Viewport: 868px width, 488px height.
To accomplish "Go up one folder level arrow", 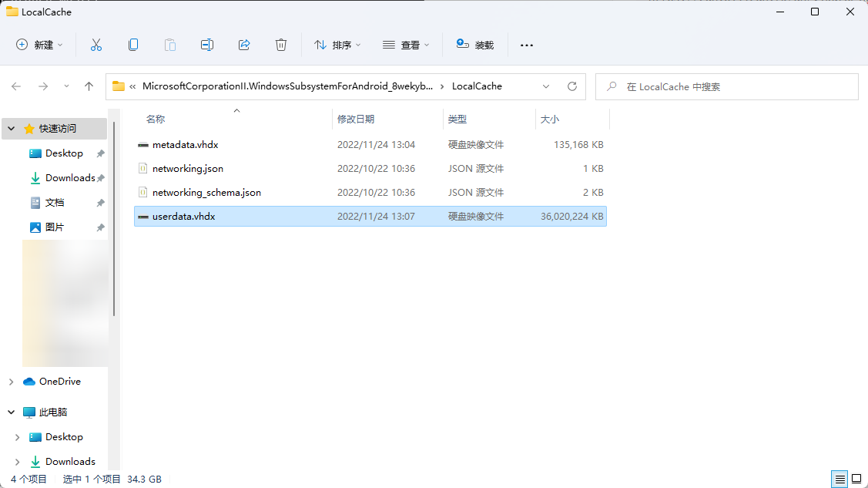I will point(89,86).
